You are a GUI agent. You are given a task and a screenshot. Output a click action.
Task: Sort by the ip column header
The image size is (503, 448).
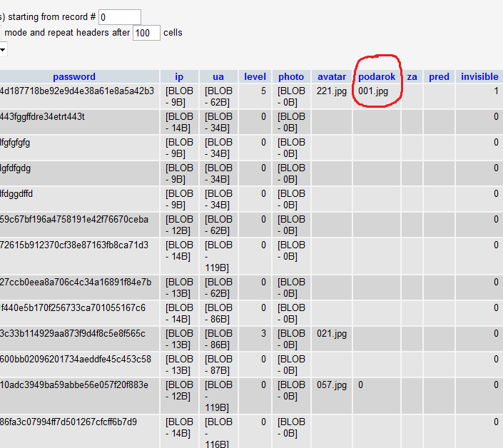(179, 77)
